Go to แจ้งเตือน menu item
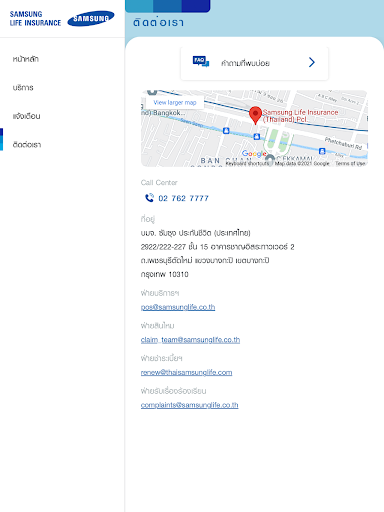Image resolution: width=384 pixels, height=512 pixels. (26, 116)
